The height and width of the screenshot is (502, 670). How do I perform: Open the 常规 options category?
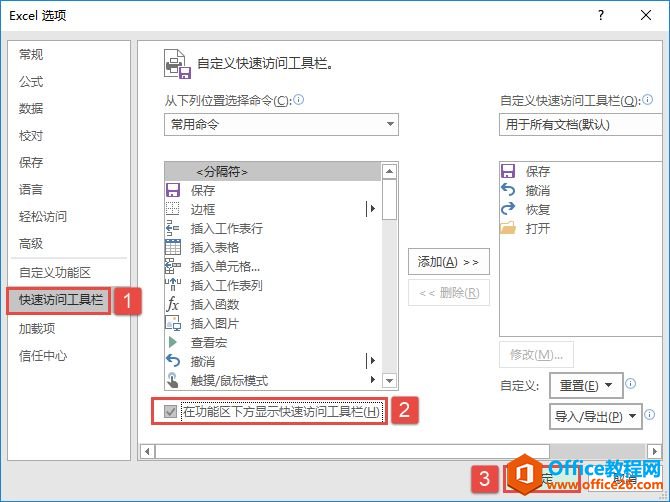click(31, 54)
